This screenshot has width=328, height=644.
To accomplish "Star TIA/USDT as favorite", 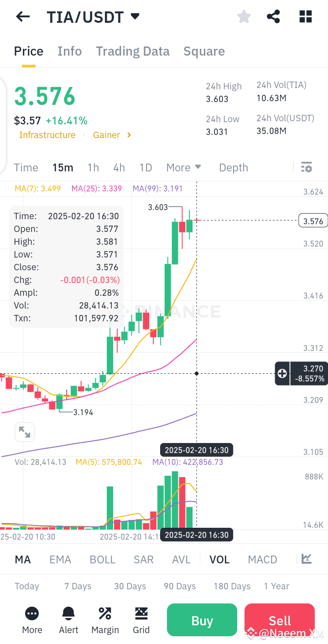I will coord(244,16).
